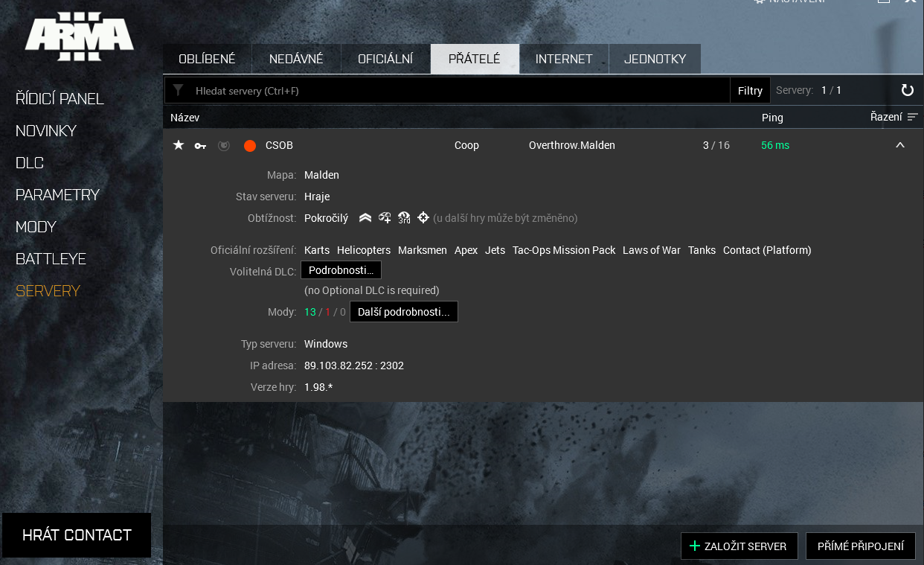Collapse the CSOB server details via the chevron
This screenshot has width=924, height=565.
900,147
